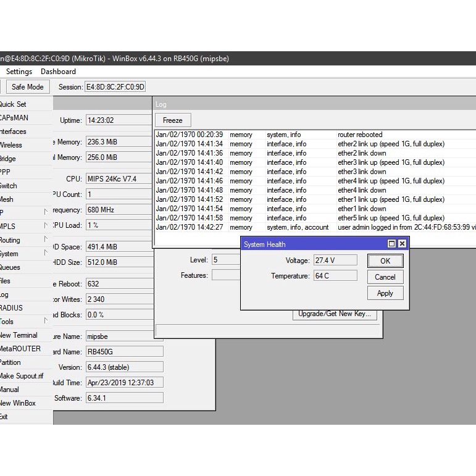Screen dimensions: 476x476
Task: Open New Terminal from sidebar
Action: (x=19, y=335)
